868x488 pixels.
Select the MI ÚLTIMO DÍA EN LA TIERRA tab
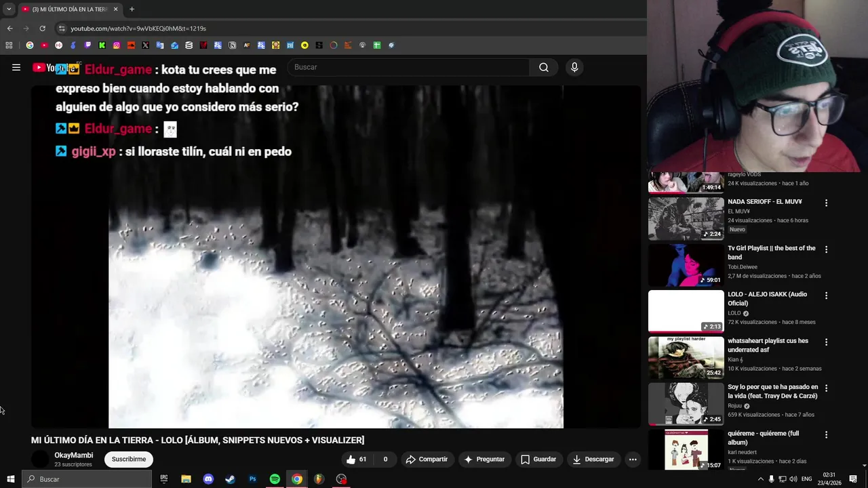70,9
